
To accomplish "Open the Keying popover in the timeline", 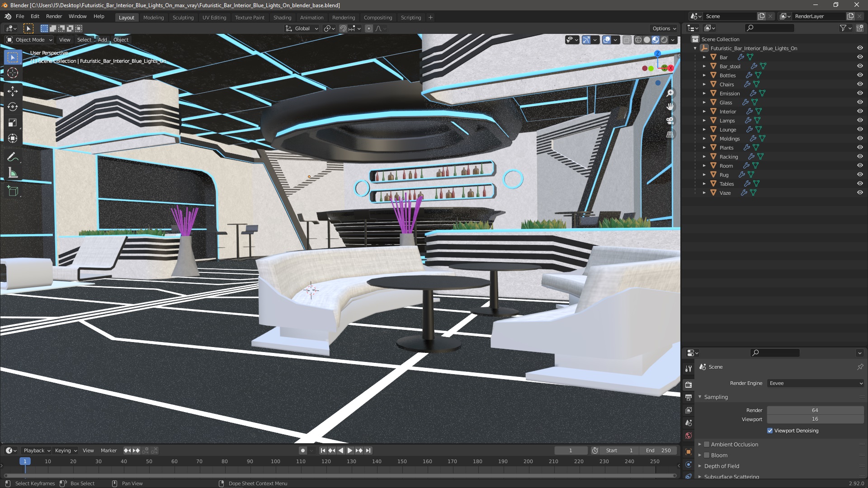I will tap(66, 450).
